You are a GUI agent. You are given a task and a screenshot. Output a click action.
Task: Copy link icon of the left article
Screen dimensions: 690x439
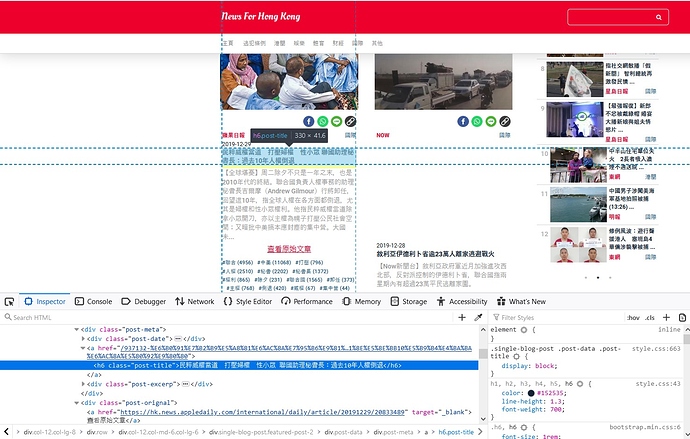point(350,121)
